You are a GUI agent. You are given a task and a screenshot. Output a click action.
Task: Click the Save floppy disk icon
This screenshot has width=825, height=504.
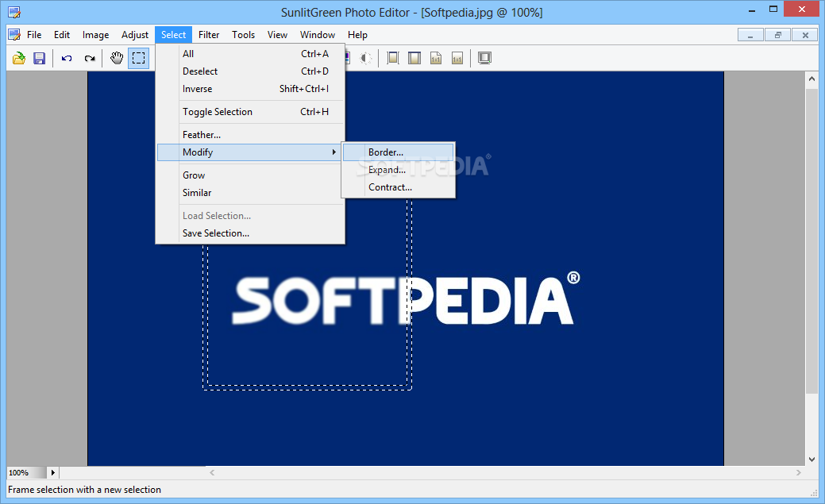40,58
